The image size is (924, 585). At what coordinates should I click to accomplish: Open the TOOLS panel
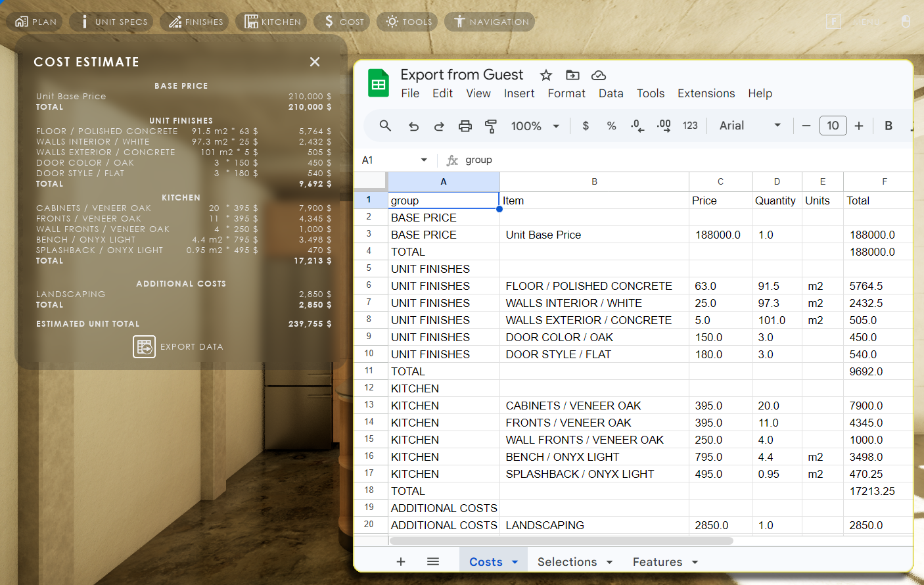point(407,21)
